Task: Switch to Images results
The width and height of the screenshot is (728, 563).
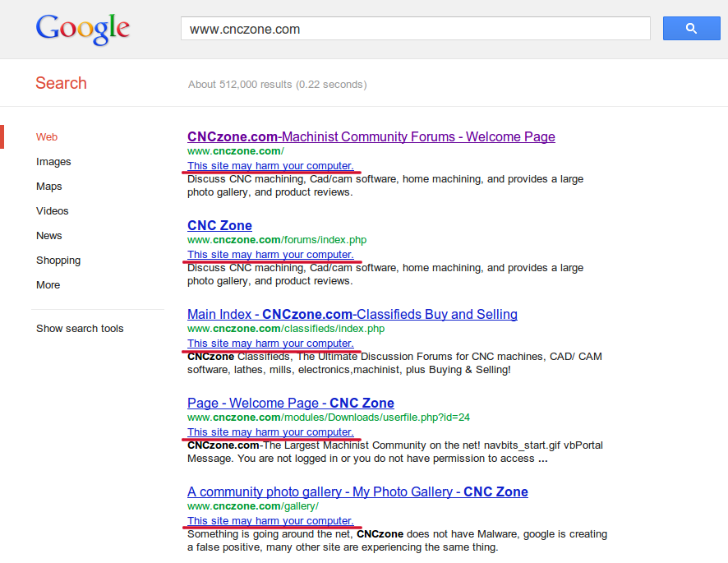Action: pos(53,162)
